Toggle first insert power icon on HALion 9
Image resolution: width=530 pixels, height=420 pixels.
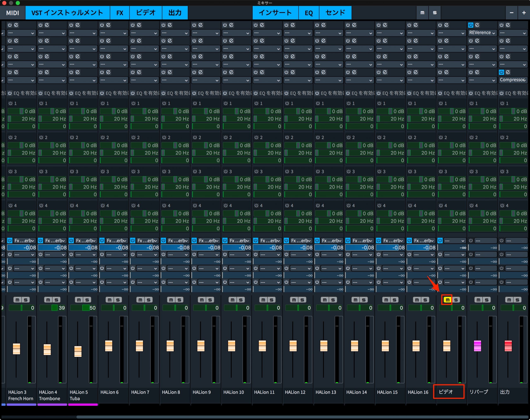point(194,25)
